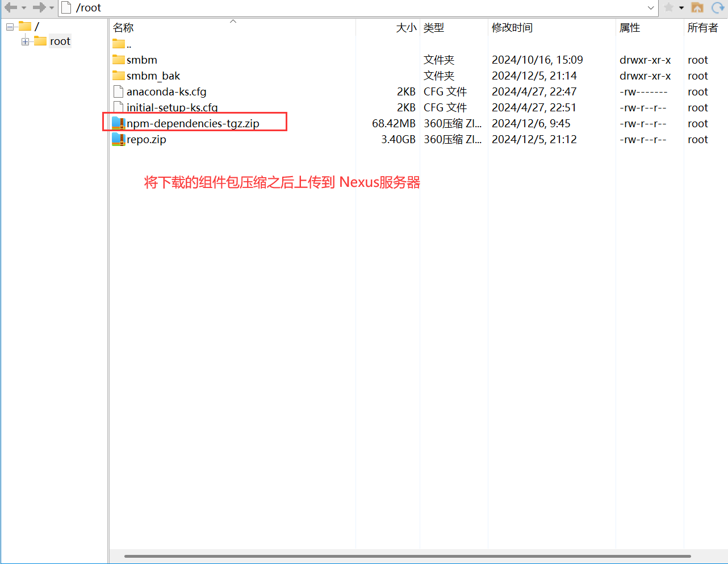Sort by the 名称 column header
This screenshot has width=728, height=564.
pyautogui.click(x=123, y=28)
